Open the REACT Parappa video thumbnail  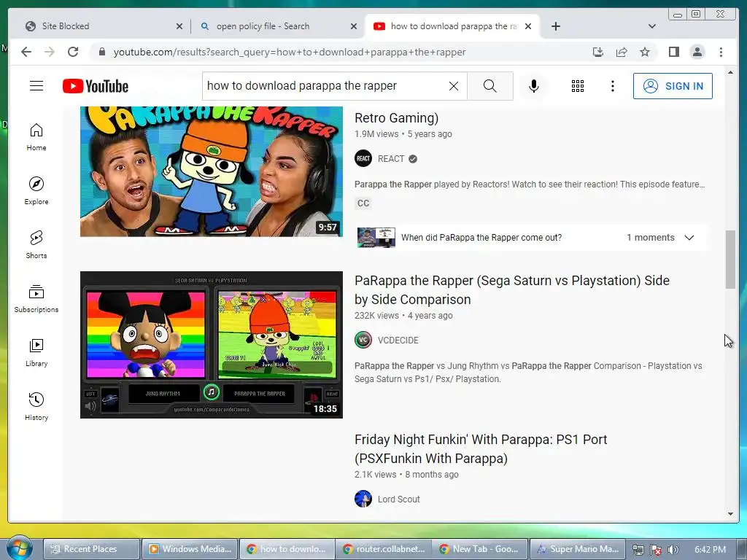coord(211,171)
